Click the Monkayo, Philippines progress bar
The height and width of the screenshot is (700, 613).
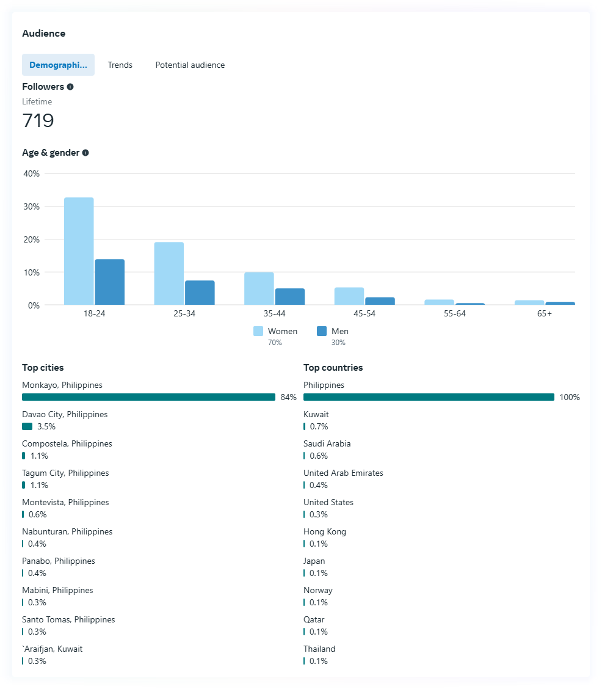[148, 397]
